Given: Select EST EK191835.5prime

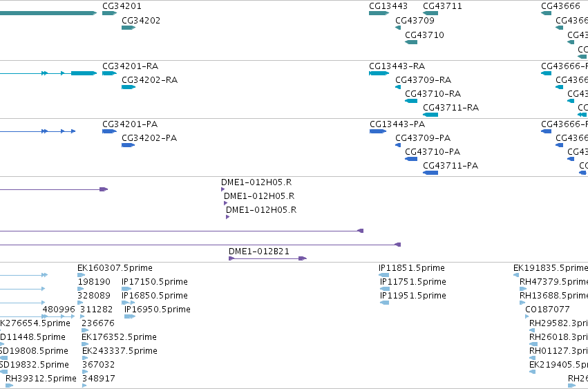Looking at the screenshot, I should point(551,268).
